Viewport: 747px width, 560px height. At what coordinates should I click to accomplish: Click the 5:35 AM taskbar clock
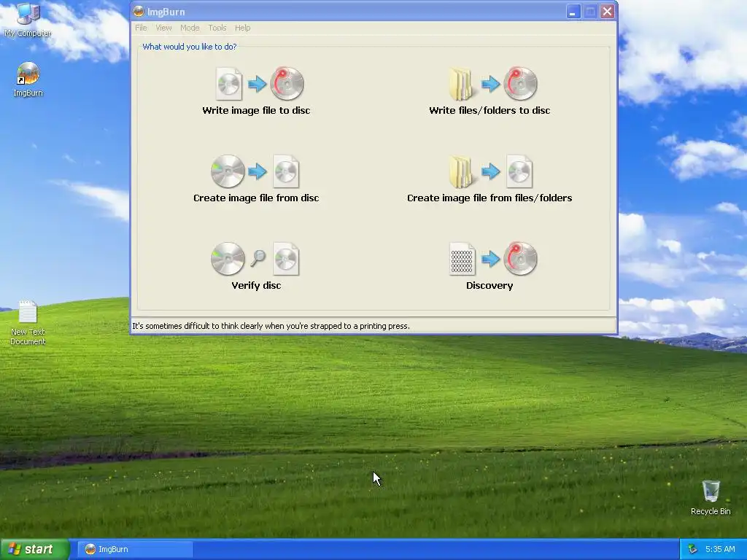[720, 549]
